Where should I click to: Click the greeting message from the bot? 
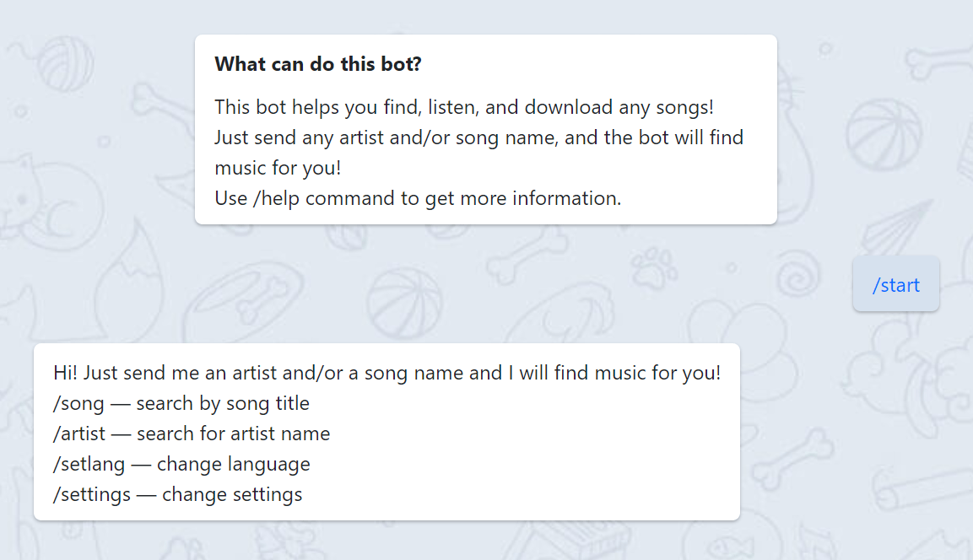click(386, 432)
